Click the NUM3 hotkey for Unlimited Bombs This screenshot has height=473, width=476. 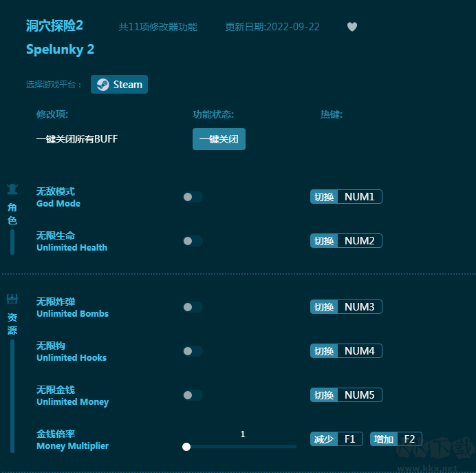pos(346,306)
